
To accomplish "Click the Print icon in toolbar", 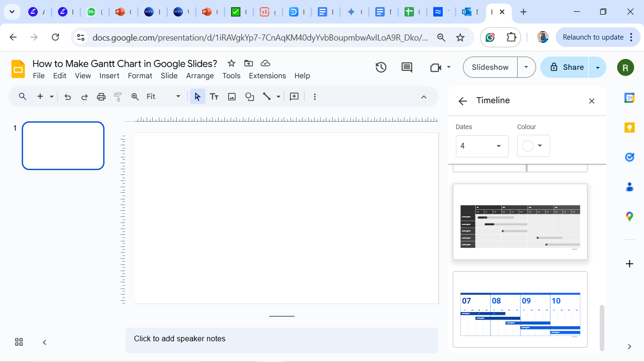I will click(101, 97).
